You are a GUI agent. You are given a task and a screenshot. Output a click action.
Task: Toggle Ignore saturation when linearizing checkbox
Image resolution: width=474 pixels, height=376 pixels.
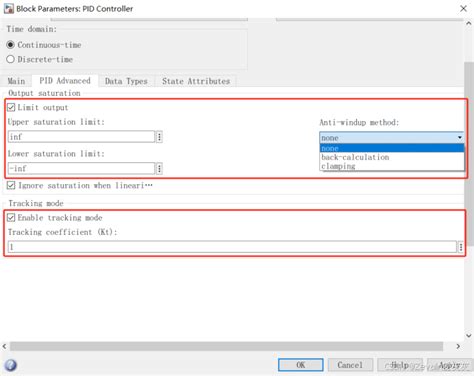pos(11,185)
